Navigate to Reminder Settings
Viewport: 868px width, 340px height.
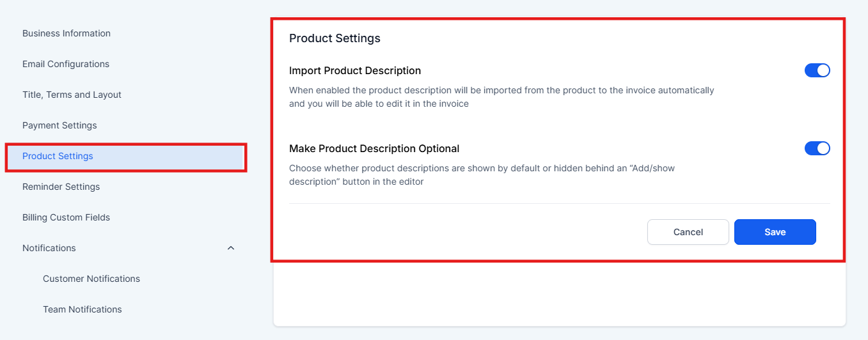(x=61, y=187)
